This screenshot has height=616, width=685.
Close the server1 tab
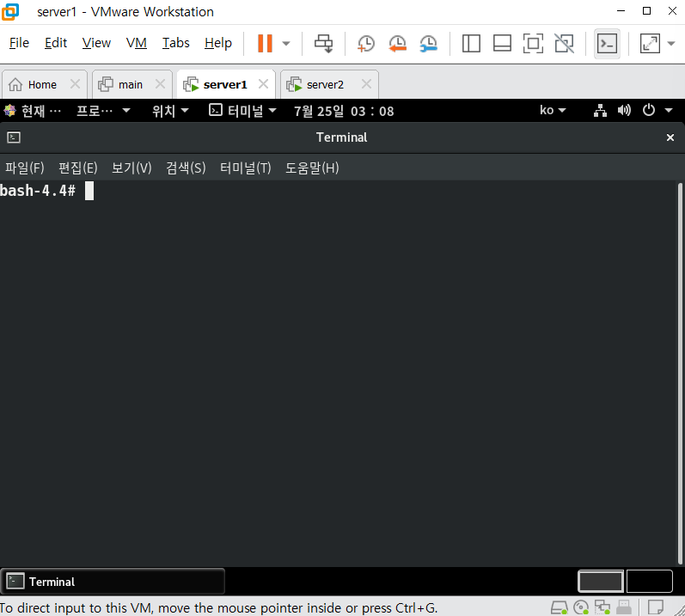coord(263,84)
